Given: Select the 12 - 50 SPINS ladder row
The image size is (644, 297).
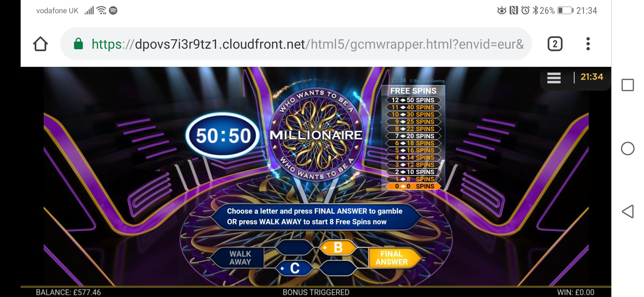Looking at the screenshot, I should click(413, 100).
